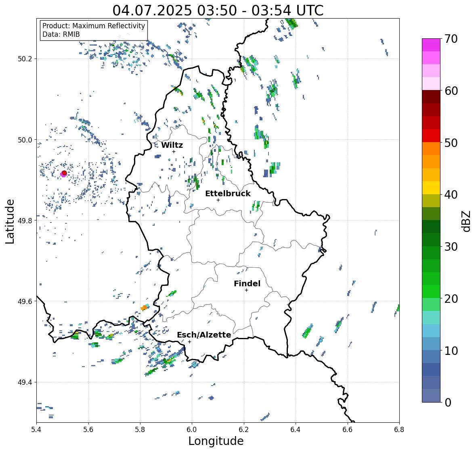Screen dimensions: 476x451
Task: Select the Esch/Alzette station label
Action: [204, 335]
